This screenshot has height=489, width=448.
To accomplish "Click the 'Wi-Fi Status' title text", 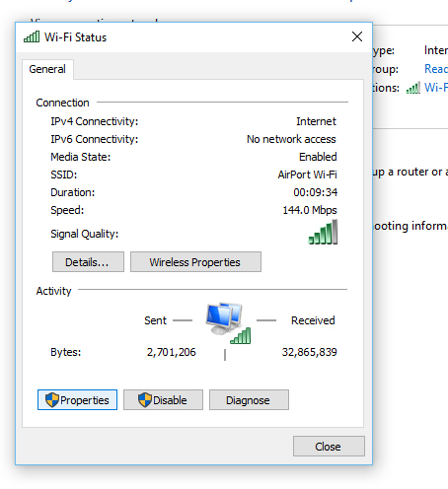I will click(76, 37).
